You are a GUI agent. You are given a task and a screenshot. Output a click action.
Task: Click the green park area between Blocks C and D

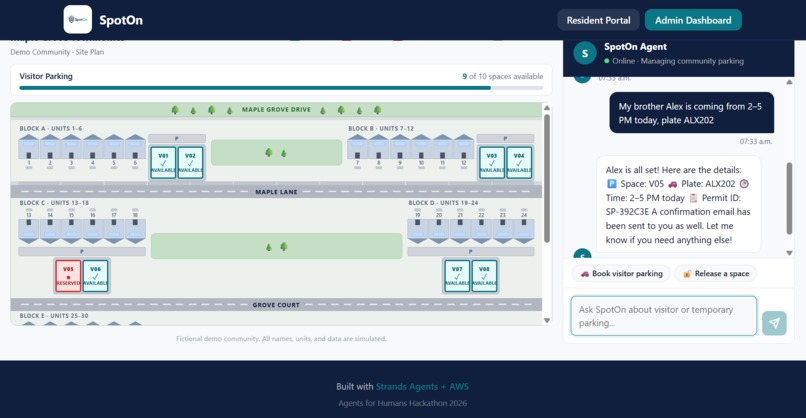[x=277, y=246]
